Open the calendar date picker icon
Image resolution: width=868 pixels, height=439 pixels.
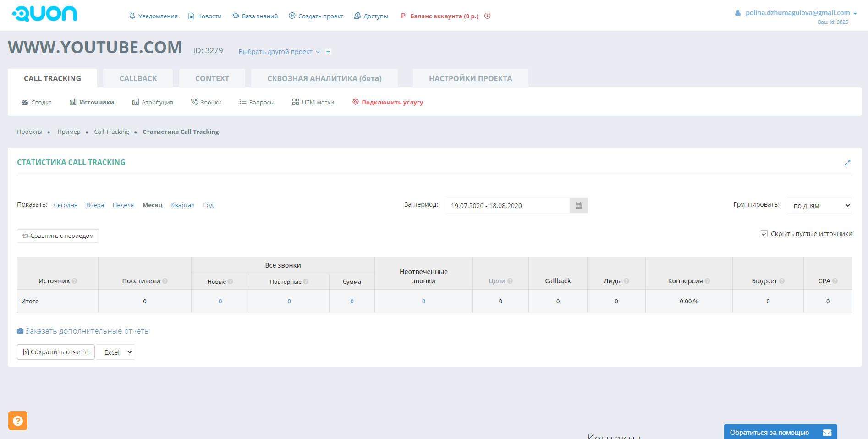point(579,205)
